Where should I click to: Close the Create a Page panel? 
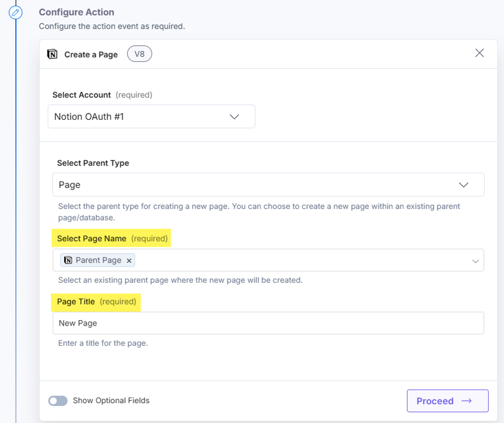tap(479, 53)
